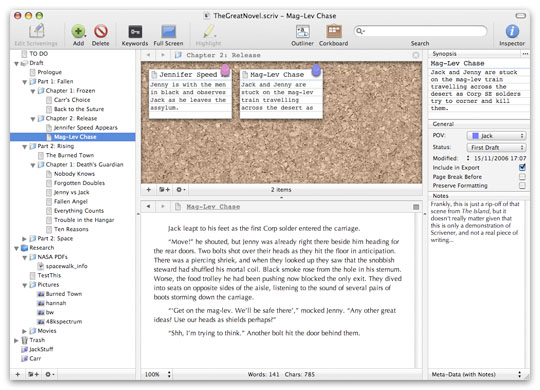Image resolution: width=540 pixels, height=390 pixels.
Task: Go forward in the Mag-Lev Chase editor header
Action: tap(163, 206)
